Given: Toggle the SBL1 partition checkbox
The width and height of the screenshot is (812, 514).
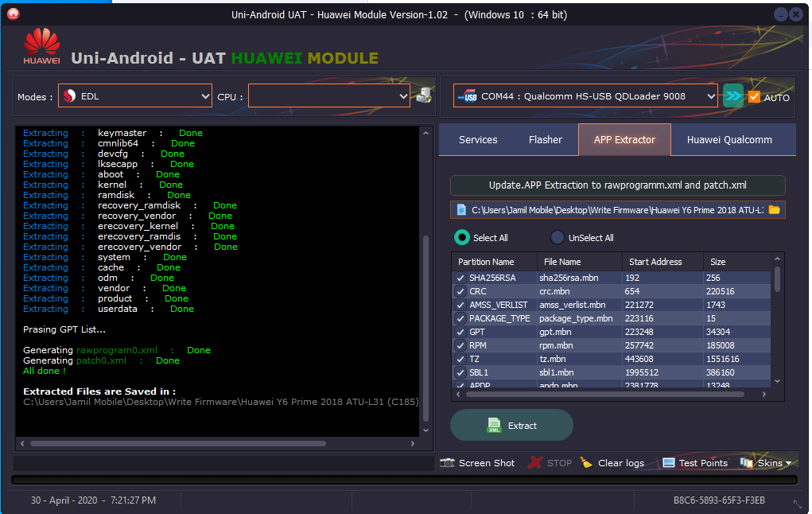Looking at the screenshot, I should [x=460, y=372].
